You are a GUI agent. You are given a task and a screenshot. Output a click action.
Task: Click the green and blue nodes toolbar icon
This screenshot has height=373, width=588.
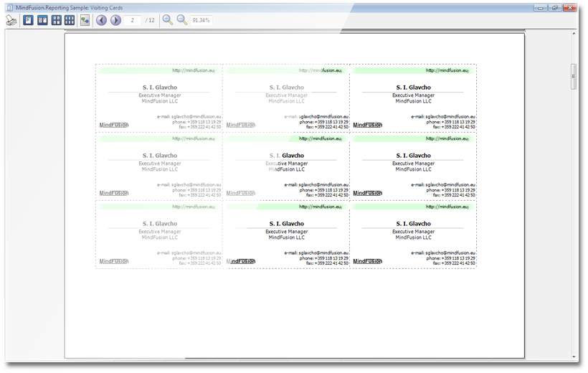(85, 20)
